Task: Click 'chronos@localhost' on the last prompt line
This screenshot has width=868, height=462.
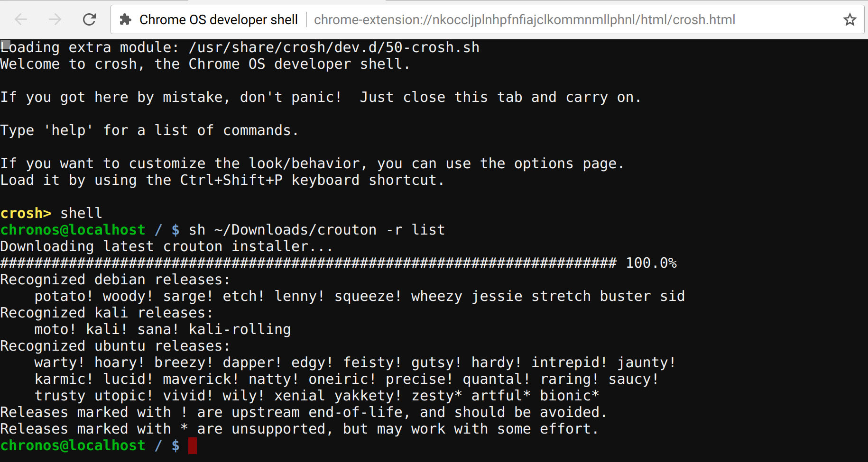Action: click(73, 445)
